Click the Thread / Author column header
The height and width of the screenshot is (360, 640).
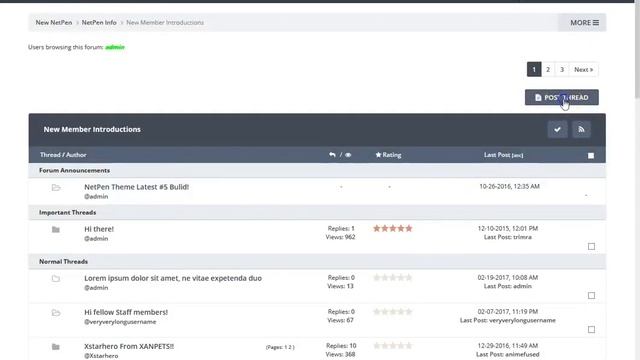click(63, 155)
